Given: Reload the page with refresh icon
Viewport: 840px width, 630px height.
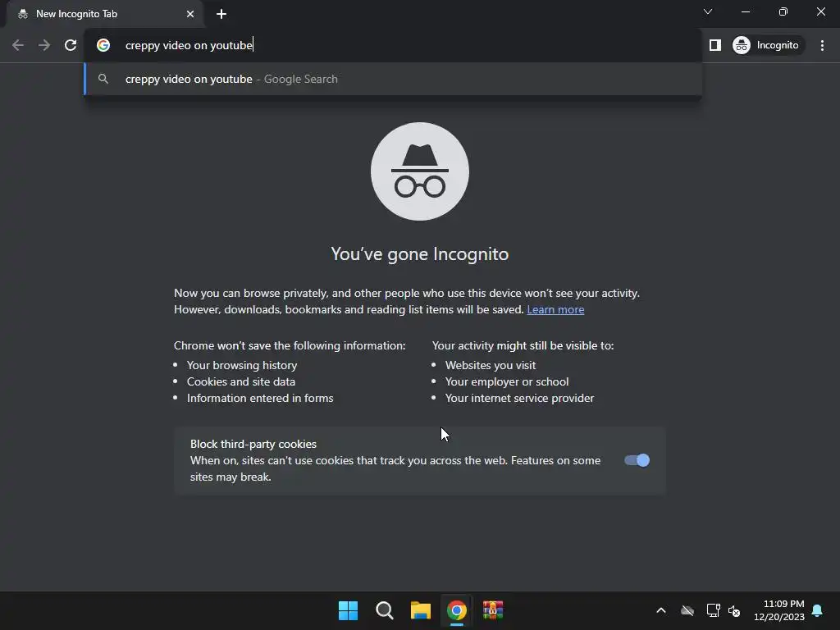Looking at the screenshot, I should [71, 46].
